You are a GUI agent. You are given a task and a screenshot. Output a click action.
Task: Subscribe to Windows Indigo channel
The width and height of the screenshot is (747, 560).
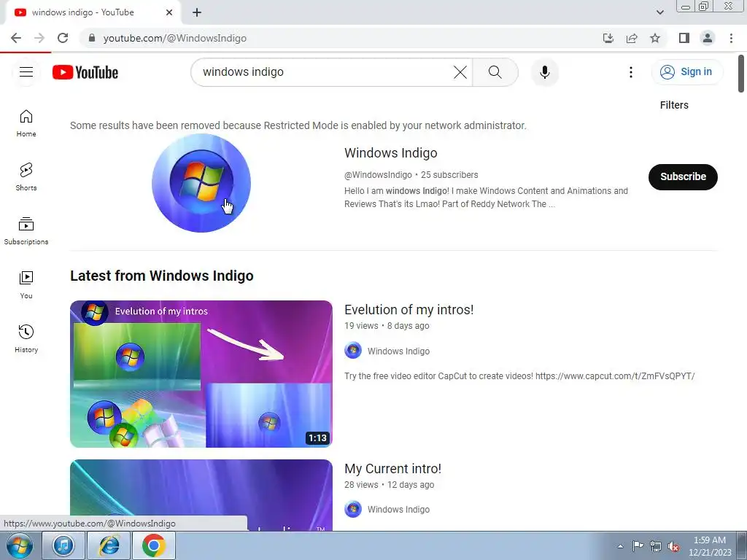pyautogui.click(x=683, y=176)
